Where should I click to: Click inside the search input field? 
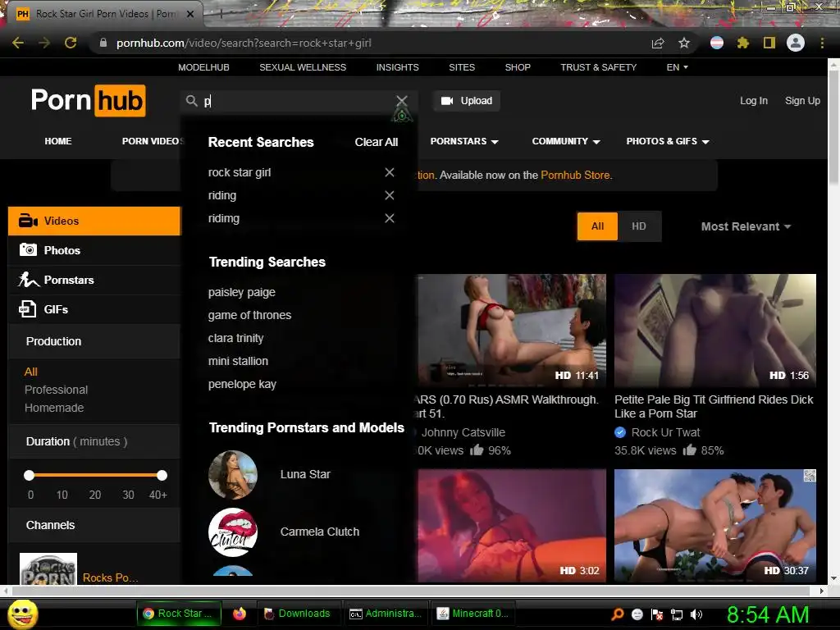coord(297,101)
